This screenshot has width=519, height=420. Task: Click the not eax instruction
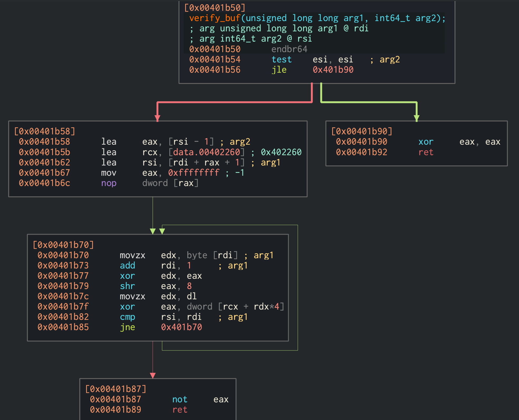pos(180,399)
